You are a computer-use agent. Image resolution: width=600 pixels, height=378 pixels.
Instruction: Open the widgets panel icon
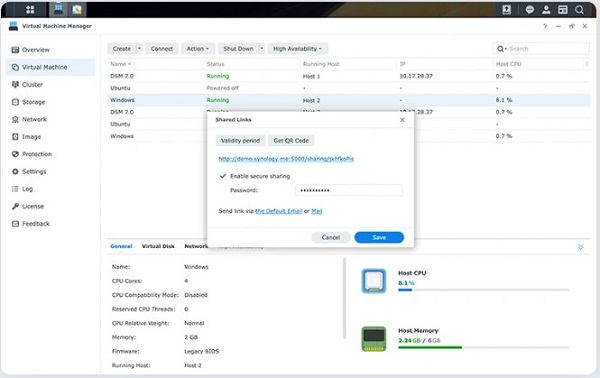pos(562,10)
